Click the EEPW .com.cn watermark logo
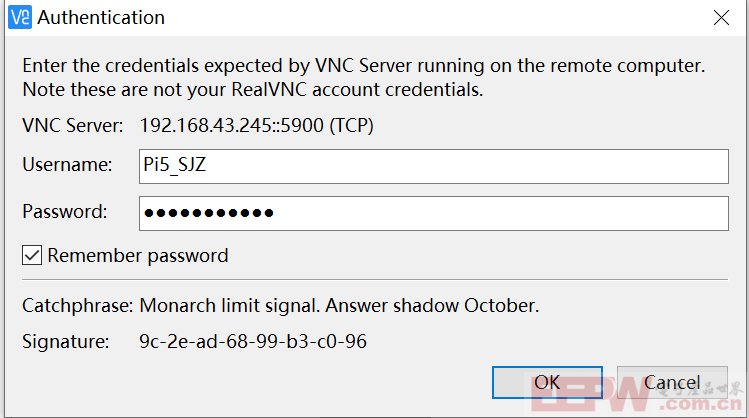This screenshot has height=418, width=749. point(637,393)
